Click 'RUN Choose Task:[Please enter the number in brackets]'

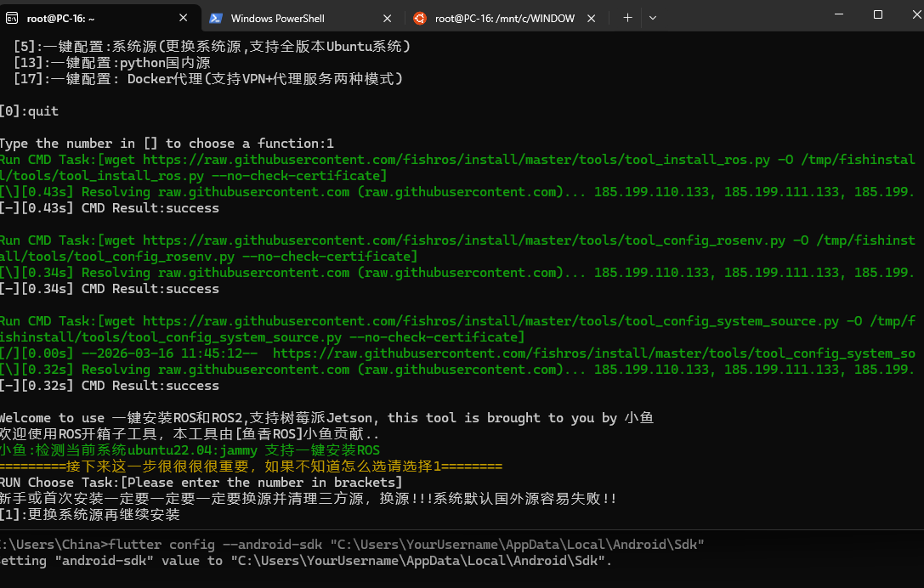tap(201, 483)
